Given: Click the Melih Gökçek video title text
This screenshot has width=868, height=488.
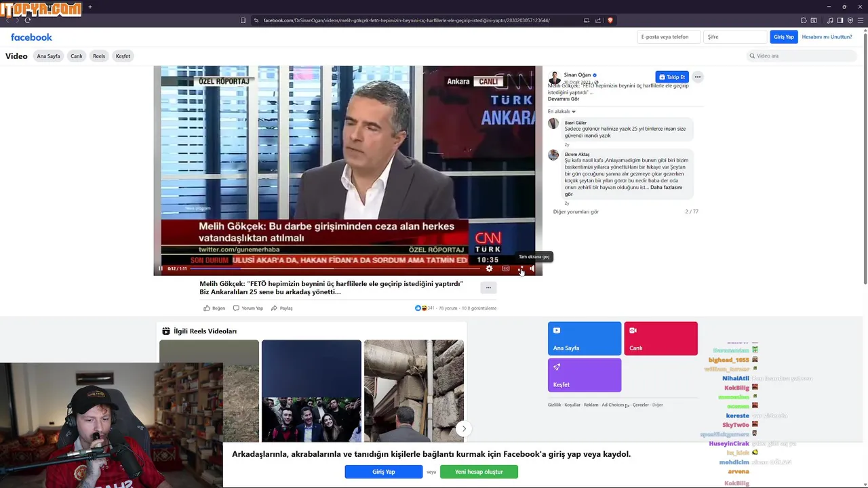Looking at the screenshot, I should coord(332,288).
